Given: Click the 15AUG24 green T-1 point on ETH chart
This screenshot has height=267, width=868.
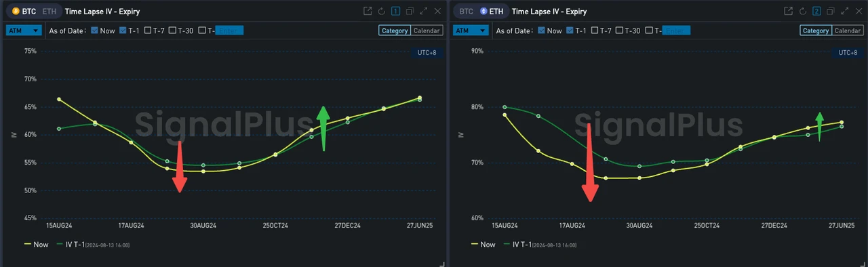Looking at the screenshot, I should click(505, 107).
